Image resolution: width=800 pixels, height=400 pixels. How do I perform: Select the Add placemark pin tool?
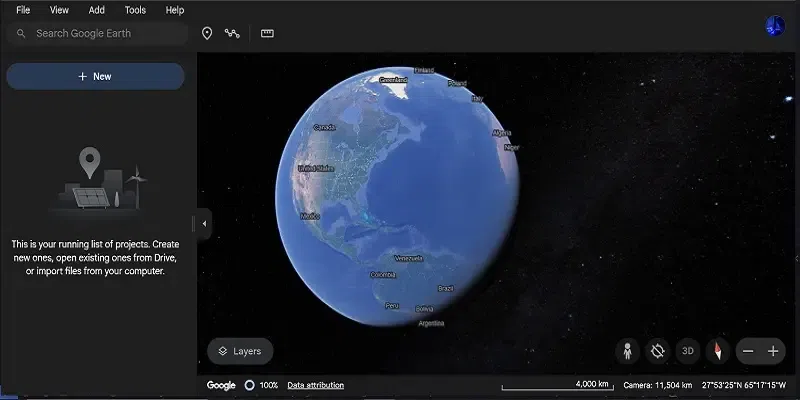[x=207, y=34]
